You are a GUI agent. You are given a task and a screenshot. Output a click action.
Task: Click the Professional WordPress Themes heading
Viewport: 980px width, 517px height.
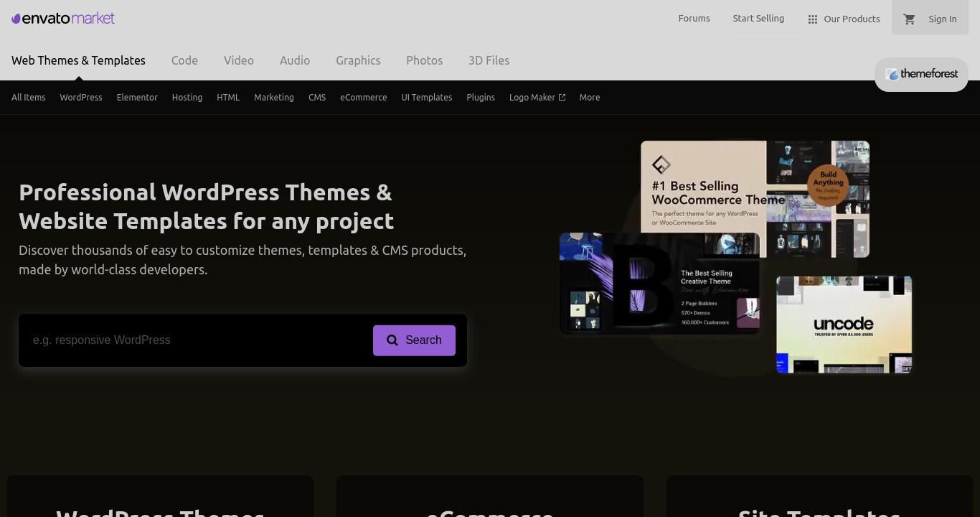coord(207,206)
